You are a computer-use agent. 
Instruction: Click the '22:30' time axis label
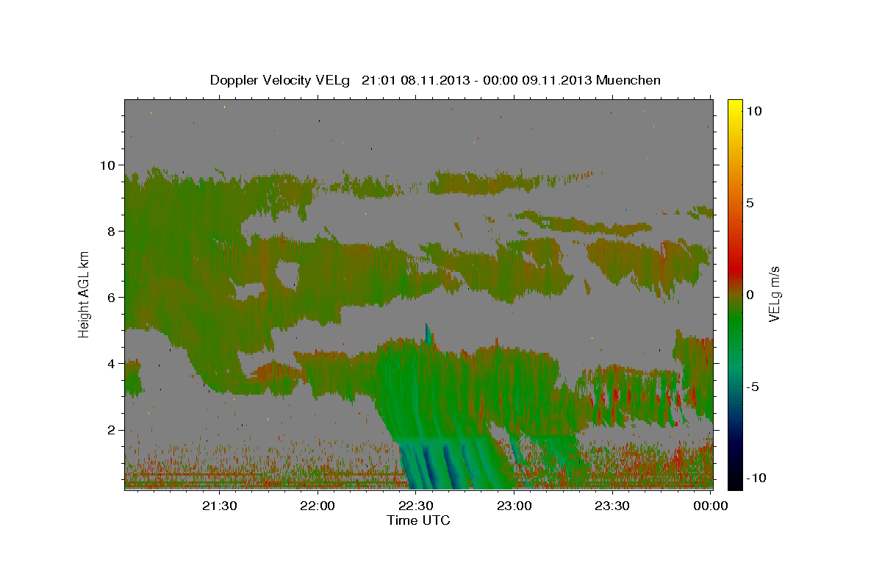pyautogui.click(x=416, y=506)
